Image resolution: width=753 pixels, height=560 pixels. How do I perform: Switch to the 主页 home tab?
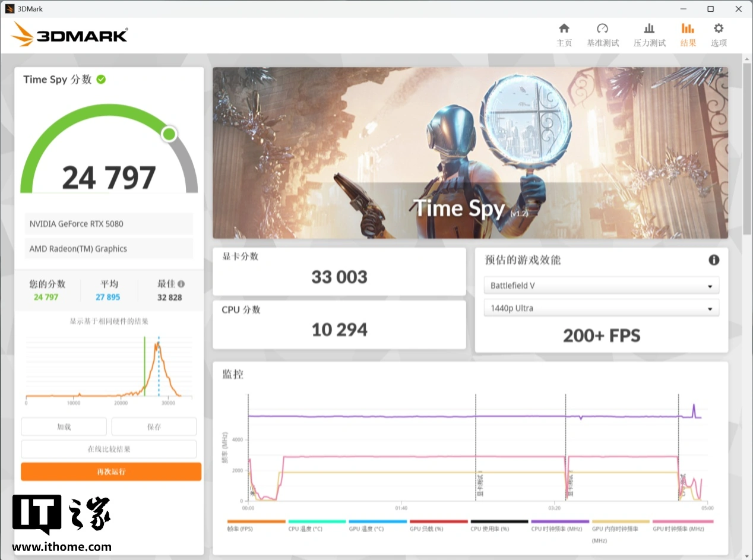click(564, 35)
